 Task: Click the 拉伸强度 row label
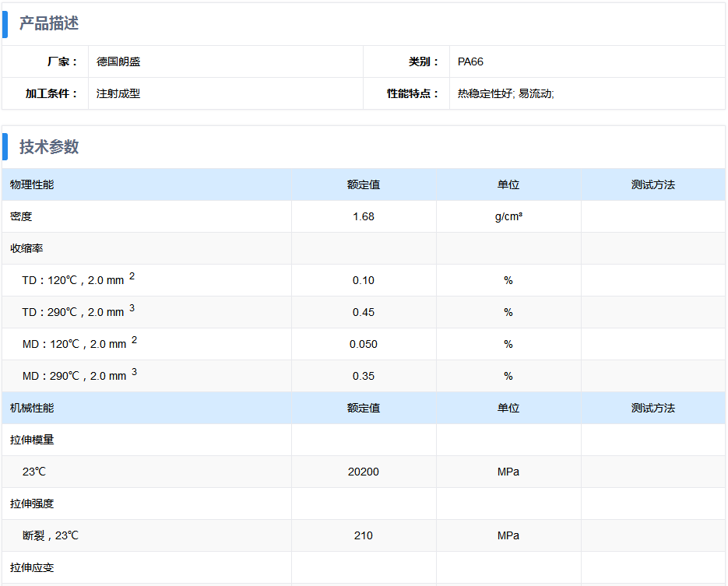click(x=32, y=504)
